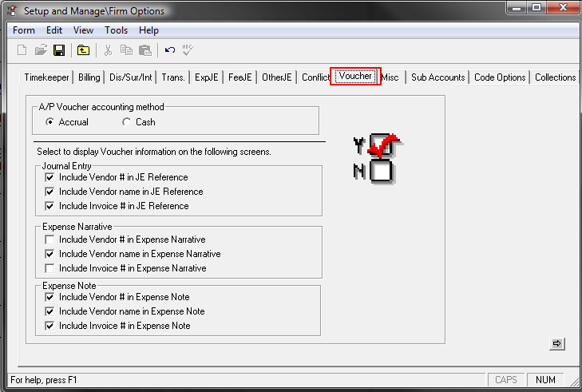Select the Accrual radio button
The width and height of the screenshot is (582, 392).
pos(50,122)
